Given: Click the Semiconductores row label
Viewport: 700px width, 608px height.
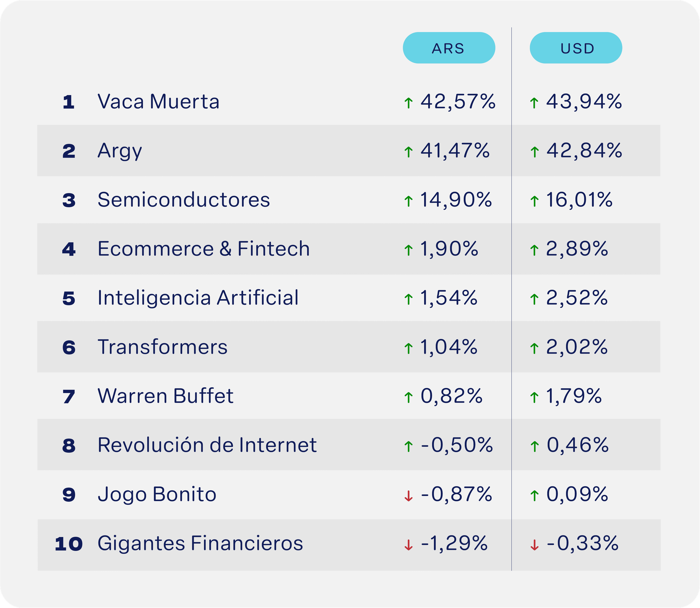Looking at the screenshot, I should pyautogui.click(x=184, y=200).
